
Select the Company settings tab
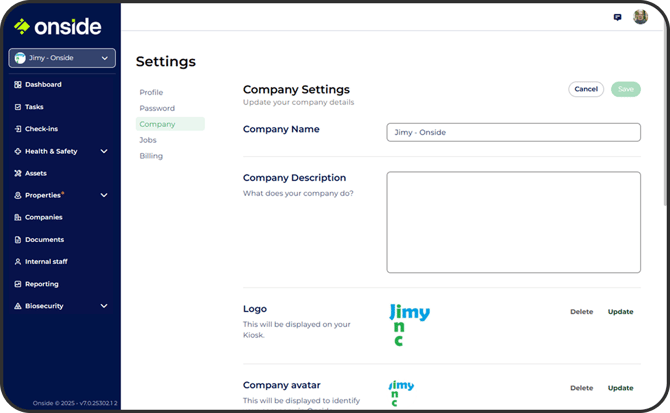(x=170, y=124)
